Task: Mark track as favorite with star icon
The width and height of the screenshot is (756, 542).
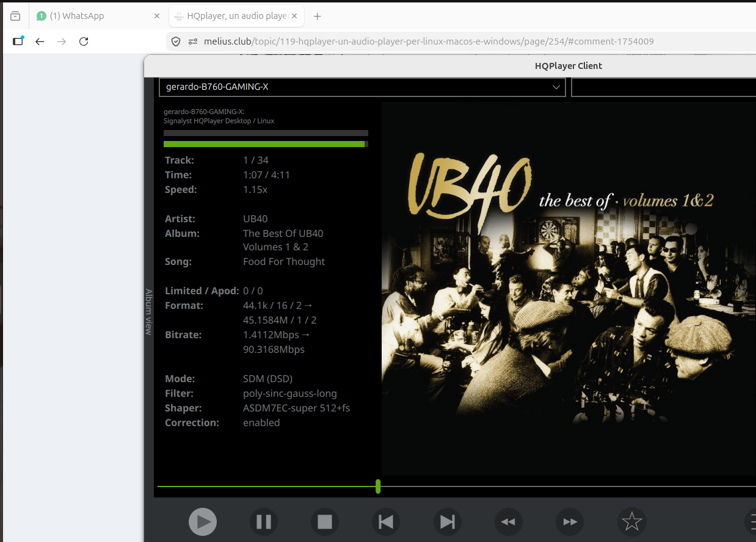Action: point(631,522)
